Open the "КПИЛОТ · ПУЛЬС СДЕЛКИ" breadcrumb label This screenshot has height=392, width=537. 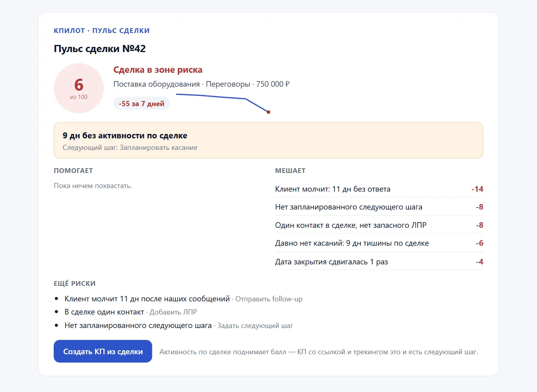[102, 31]
